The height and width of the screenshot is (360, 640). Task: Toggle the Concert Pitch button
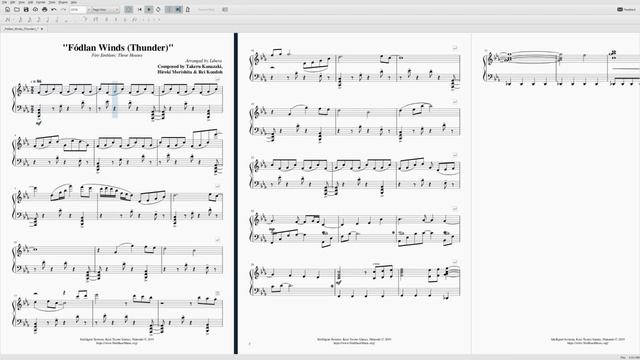point(207,9)
